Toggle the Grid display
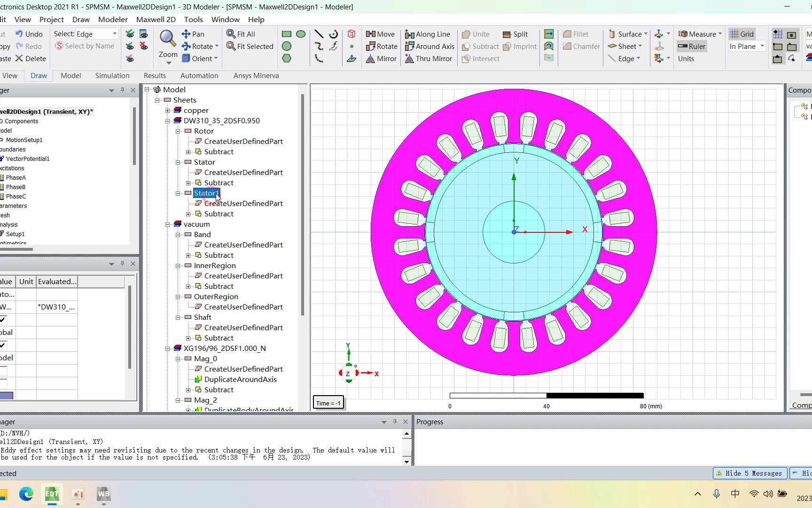812x508 pixels. pyautogui.click(x=742, y=34)
